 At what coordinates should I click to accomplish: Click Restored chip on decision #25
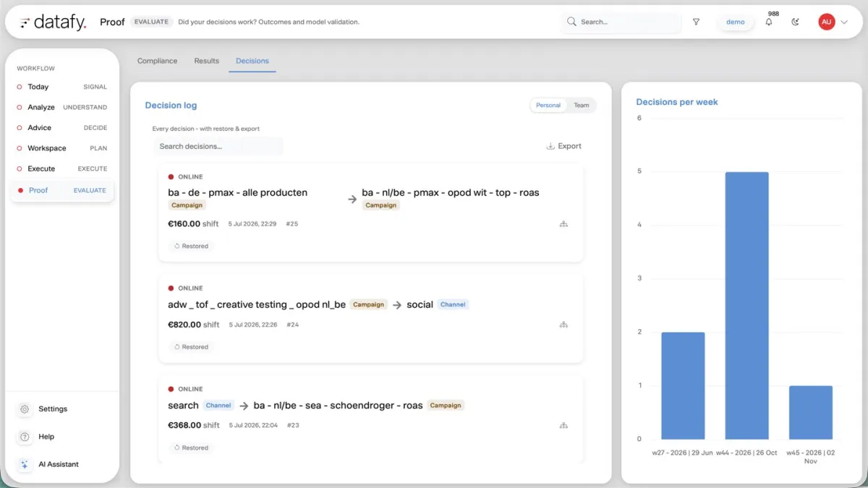point(192,247)
